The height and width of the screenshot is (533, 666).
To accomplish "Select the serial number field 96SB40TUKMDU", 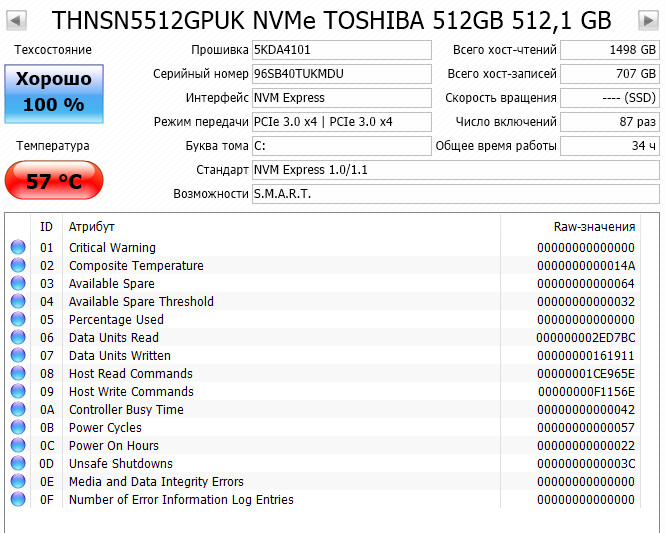I will [x=341, y=74].
